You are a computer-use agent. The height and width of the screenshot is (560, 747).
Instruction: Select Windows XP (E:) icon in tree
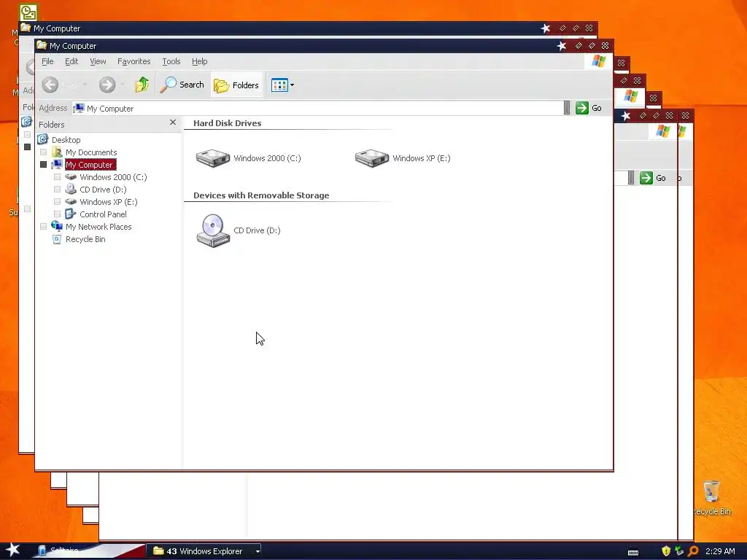pyautogui.click(x=71, y=201)
